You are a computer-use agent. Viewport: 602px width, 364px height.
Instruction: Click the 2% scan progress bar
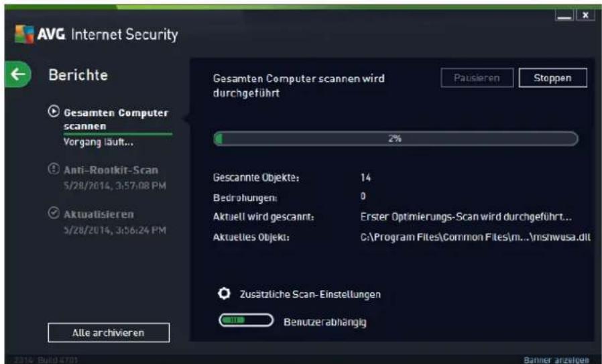tap(396, 139)
